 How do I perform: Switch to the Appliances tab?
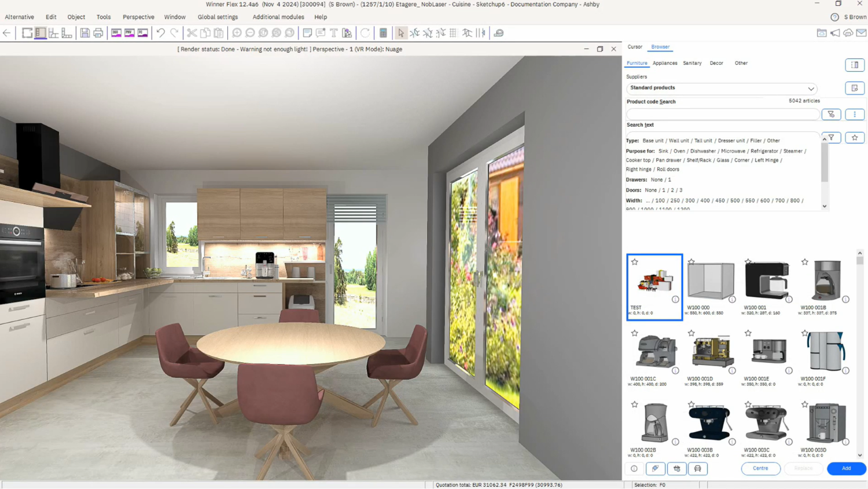[x=665, y=63]
